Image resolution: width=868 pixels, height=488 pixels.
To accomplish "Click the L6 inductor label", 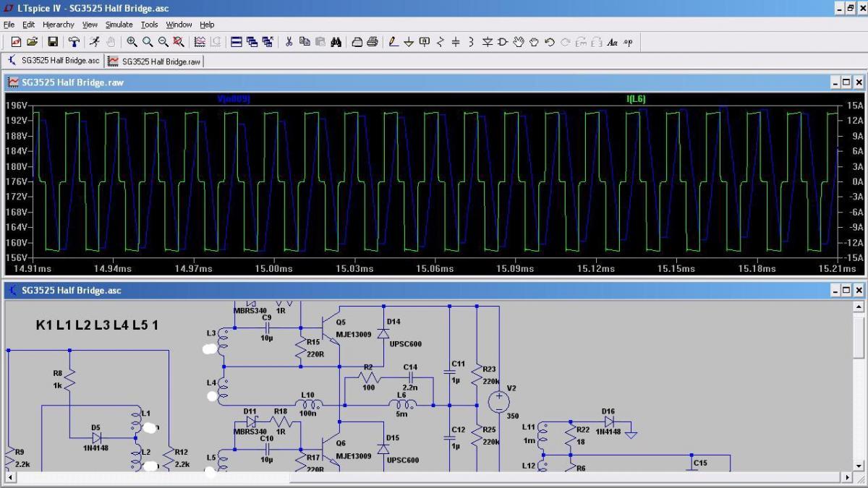I will [401, 395].
